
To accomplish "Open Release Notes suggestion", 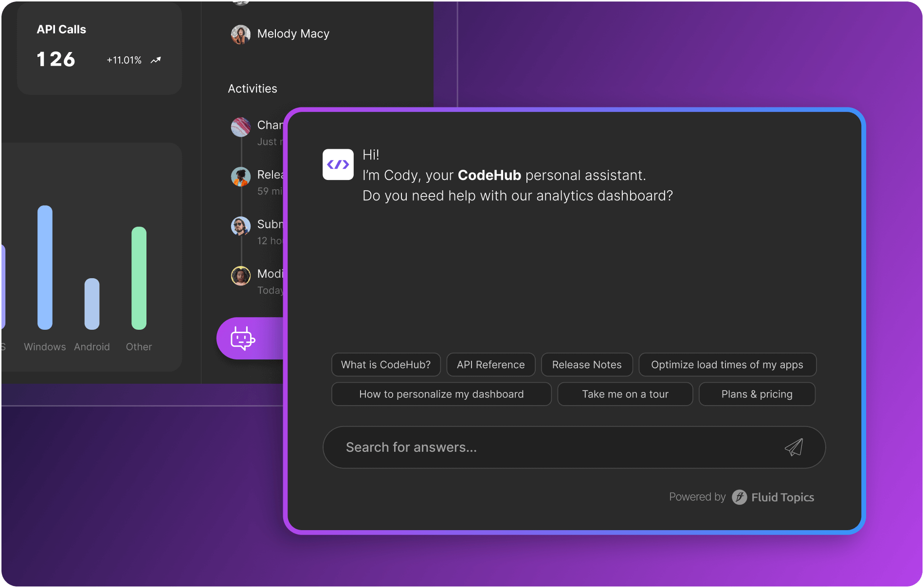I will pos(587,365).
